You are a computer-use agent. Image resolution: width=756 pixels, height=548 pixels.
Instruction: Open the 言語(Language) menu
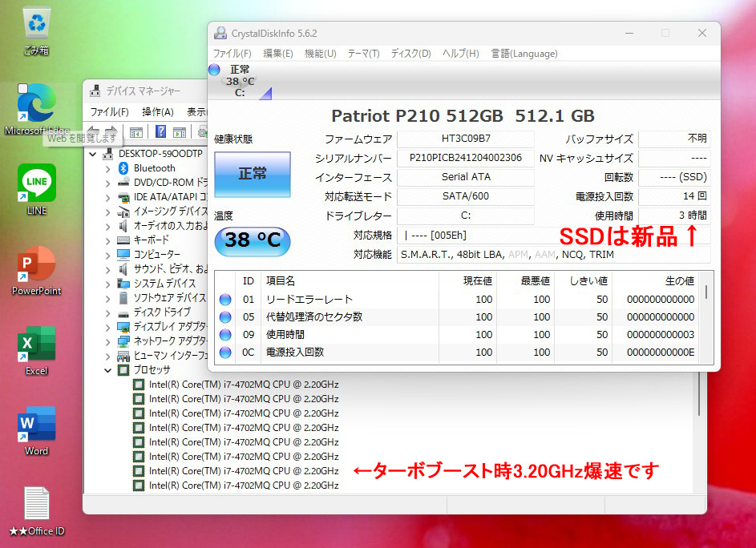(524, 54)
